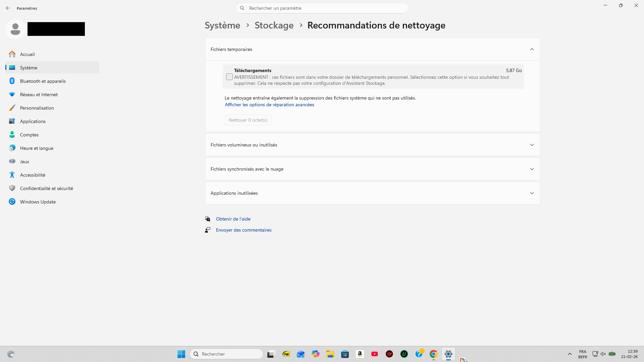644x362 pixels.
Task: Check the Téléchargements checkbox
Action: point(229,77)
